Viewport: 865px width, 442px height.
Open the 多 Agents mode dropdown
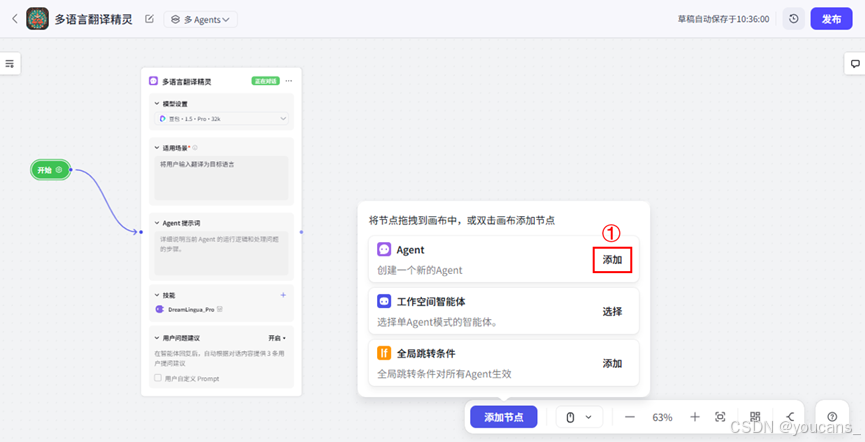[200, 19]
